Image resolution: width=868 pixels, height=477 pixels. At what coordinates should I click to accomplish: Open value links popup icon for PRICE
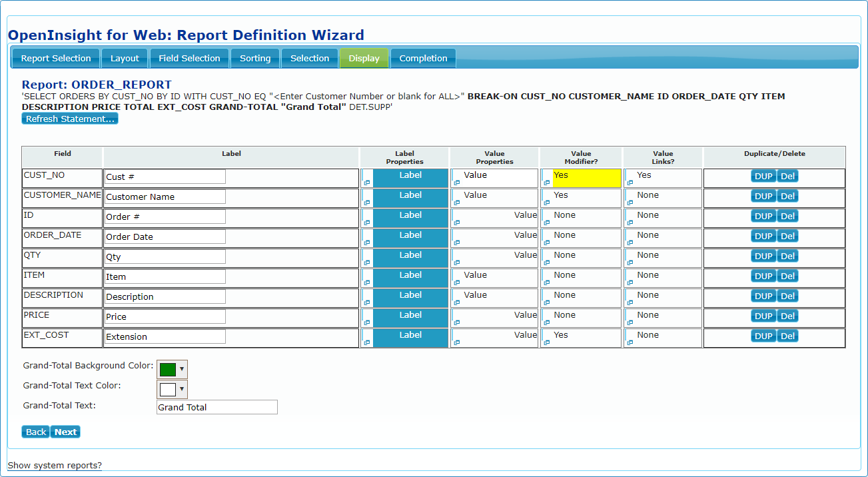click(630, 322)
